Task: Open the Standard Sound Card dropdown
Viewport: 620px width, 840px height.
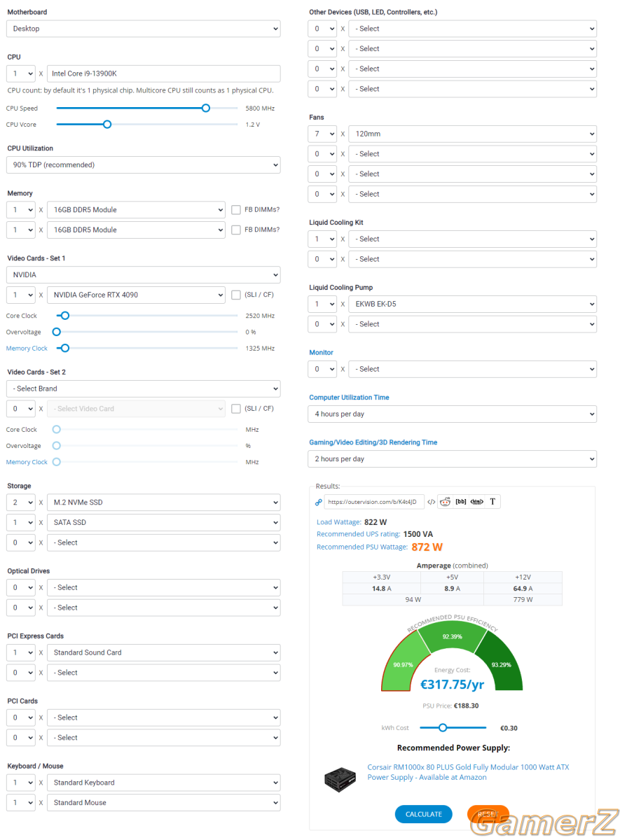Action: (163, 652)
